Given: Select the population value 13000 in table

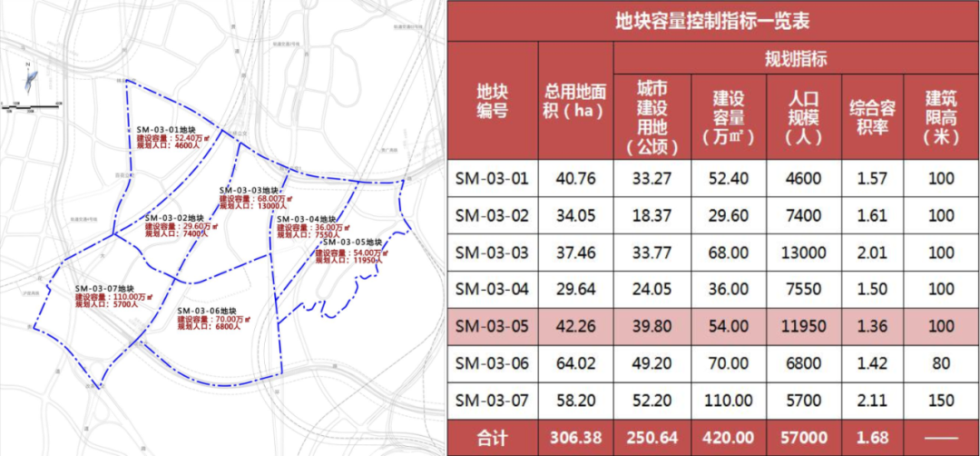Looking at the screenshot, I should 805,253.
